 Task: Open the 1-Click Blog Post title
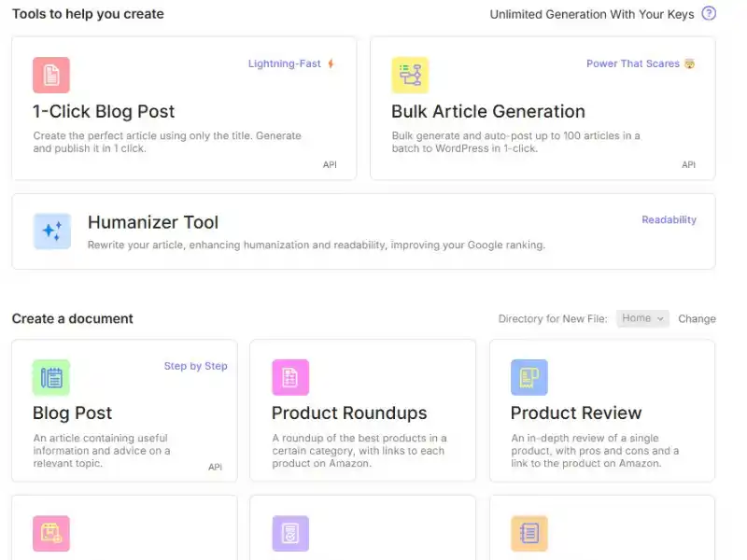(104, 112)
